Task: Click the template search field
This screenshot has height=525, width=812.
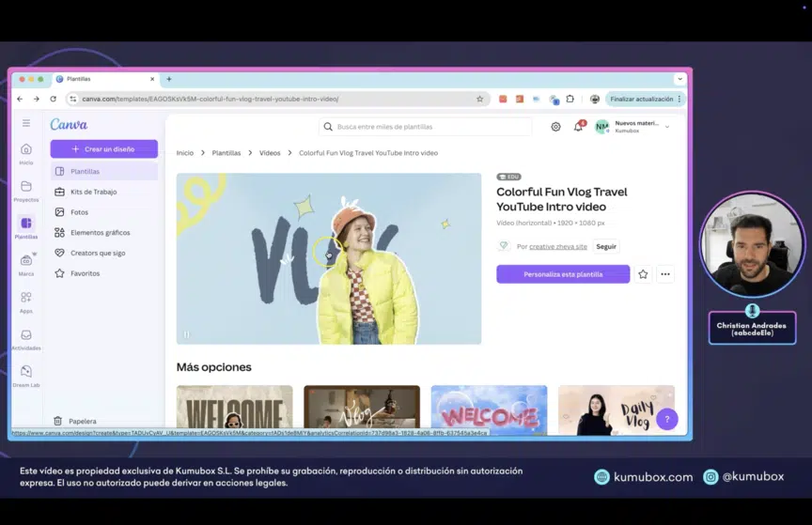Action: pos(425,127)
